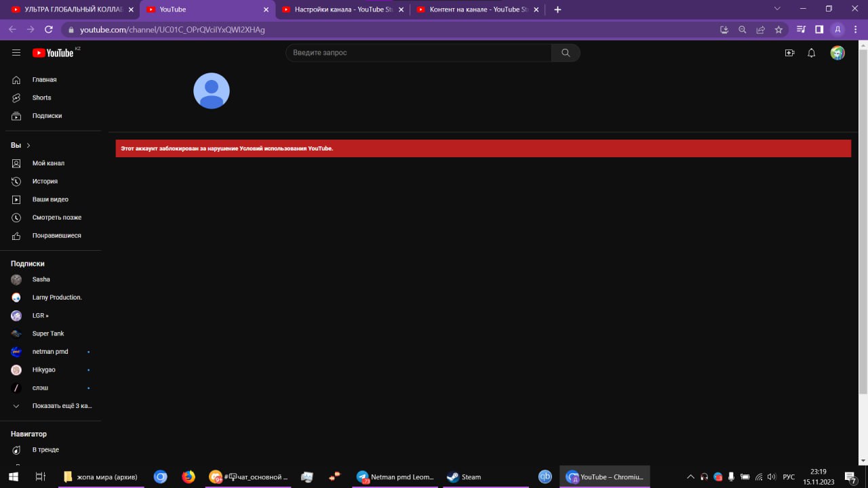The image size is (868, 488).
Task: Switch to 'УЛЬТРА ГЛОБАЛЬНЫЙ КОЛЛАБ' browser tab
Action: point(73,9)
